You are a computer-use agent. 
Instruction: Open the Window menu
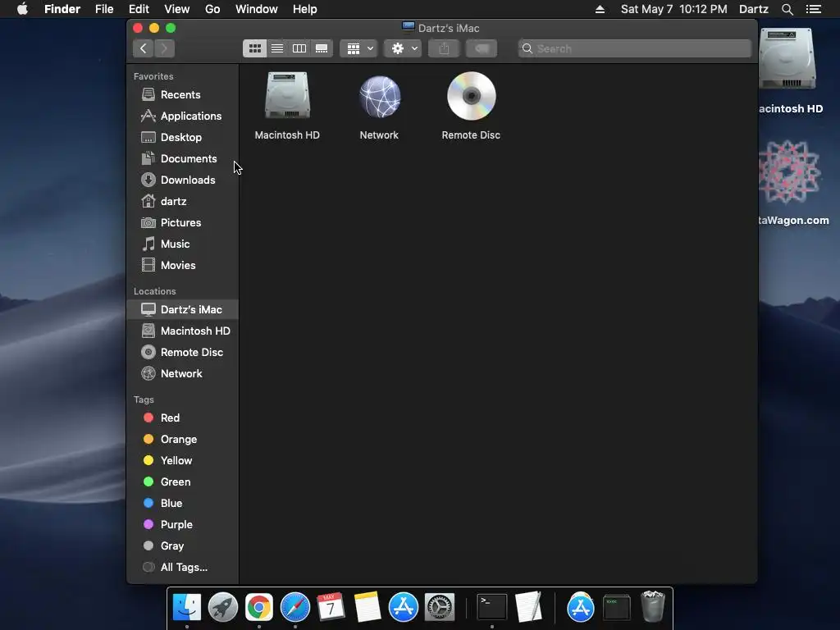(257, 9)
